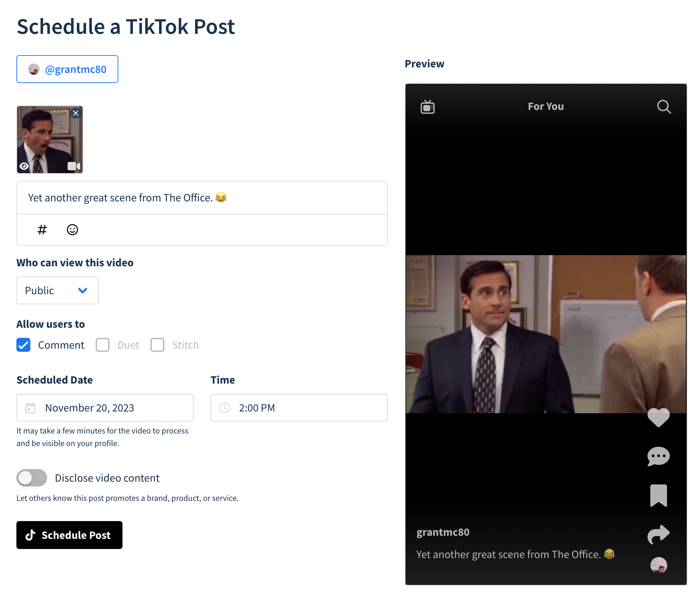Tap the heart like icon in preview

click(x=658, y=417)
